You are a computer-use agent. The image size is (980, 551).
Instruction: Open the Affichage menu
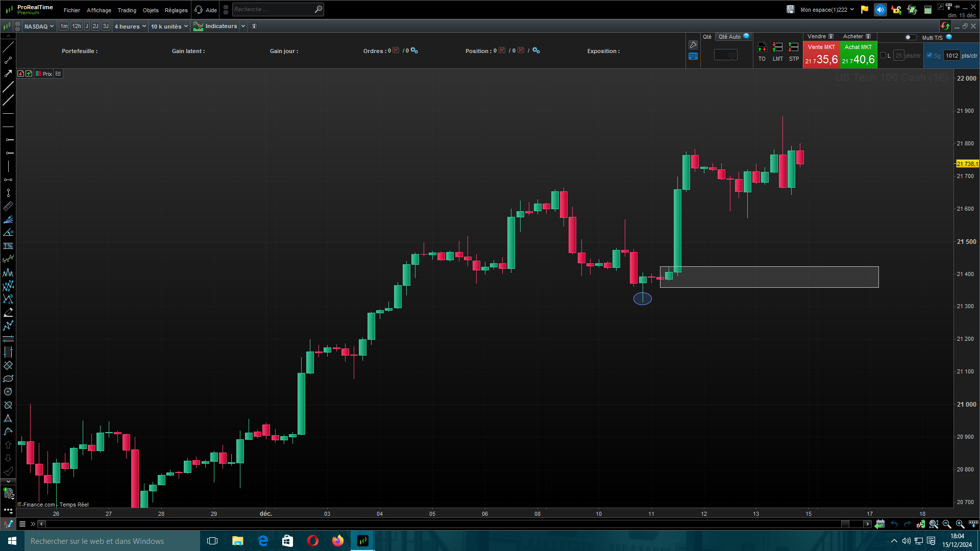pyautogui.click(x=99, y=10)
